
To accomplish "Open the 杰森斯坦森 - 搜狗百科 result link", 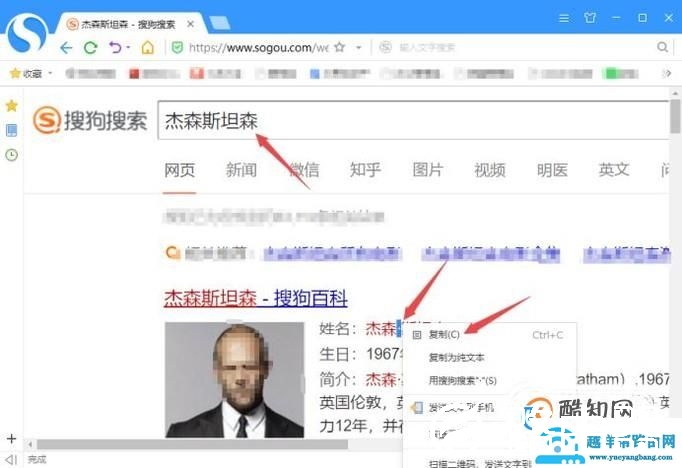I will [256, 298].
